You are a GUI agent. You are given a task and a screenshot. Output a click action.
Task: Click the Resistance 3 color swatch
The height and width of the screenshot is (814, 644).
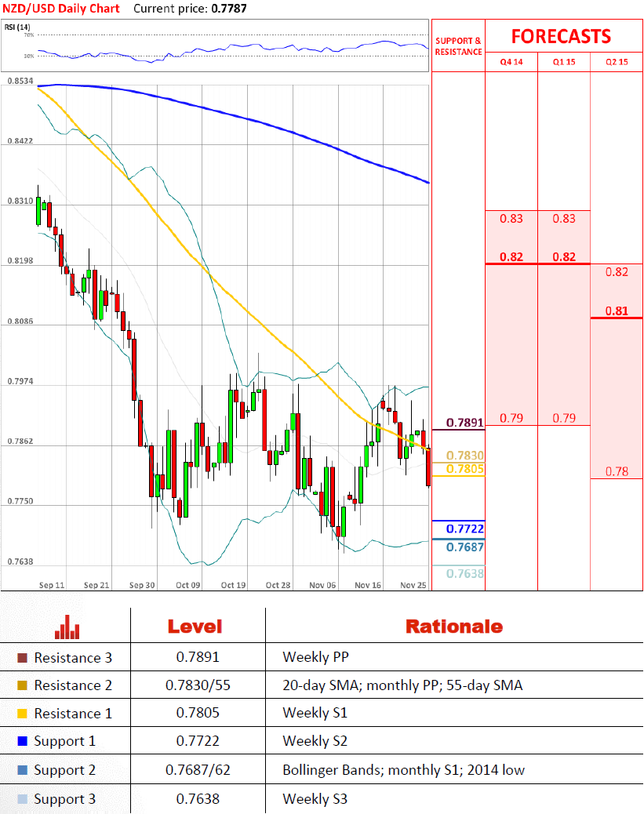click(22, 658)
